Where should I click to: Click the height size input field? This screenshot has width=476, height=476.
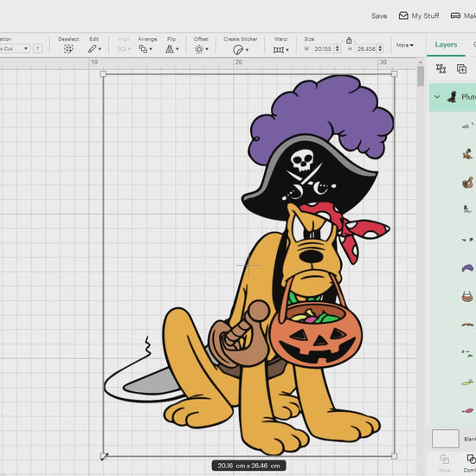[x=366, y=48]
